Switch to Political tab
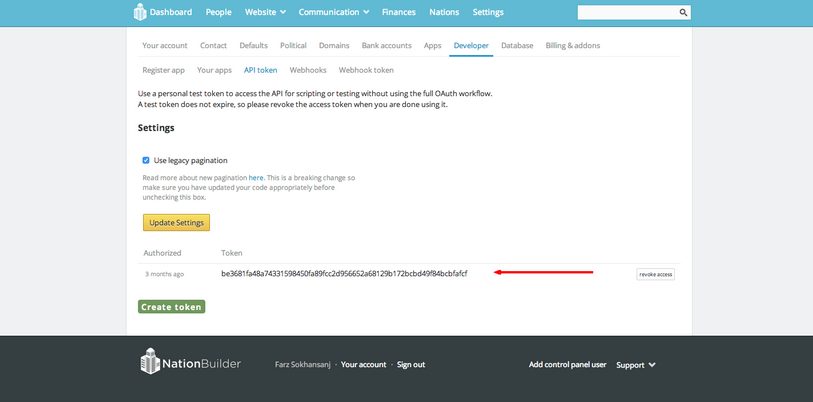Image resolution: width=813 pixels, height=402 pixels. pyautogui.click(x=293, y=46)
